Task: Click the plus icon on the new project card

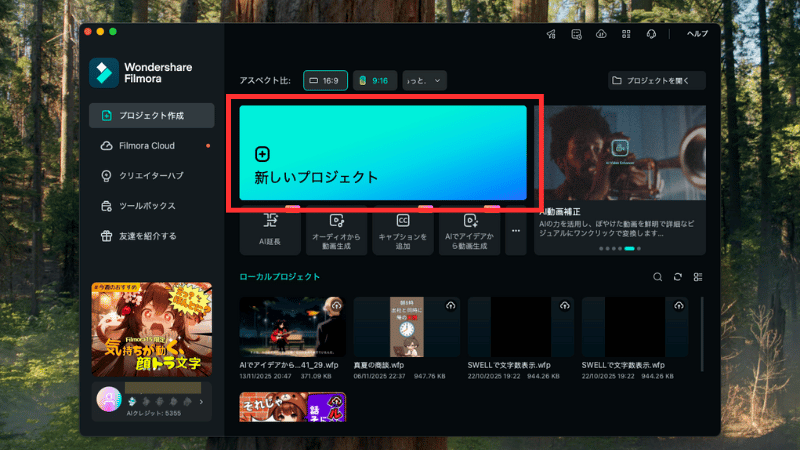Action: pyautogui.click(x=262, y=154)
